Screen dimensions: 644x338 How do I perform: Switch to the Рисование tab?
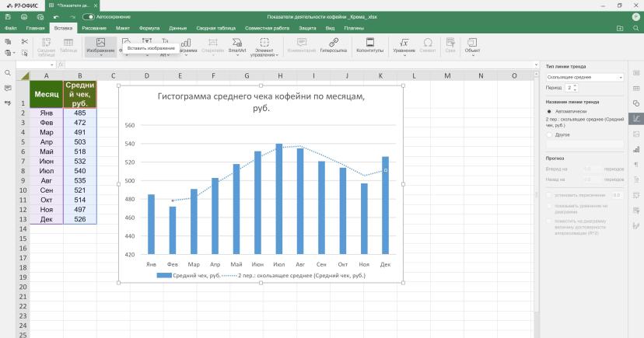(x=94, y=28)
